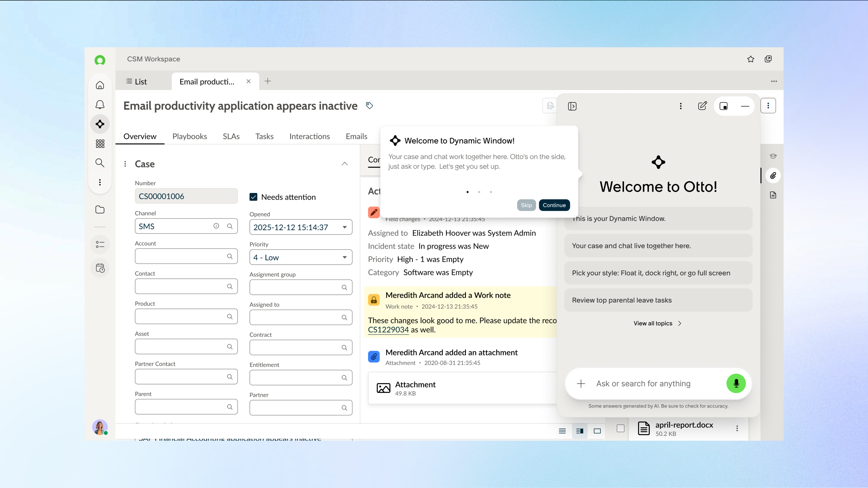868x488 pixels.
Task: Open the calendar clock sidebar icon
Action: coord(100,268)
